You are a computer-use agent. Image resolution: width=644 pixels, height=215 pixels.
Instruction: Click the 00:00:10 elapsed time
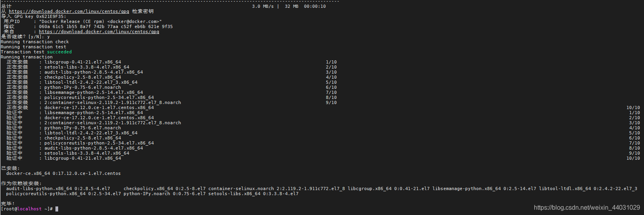pos(315,6)
